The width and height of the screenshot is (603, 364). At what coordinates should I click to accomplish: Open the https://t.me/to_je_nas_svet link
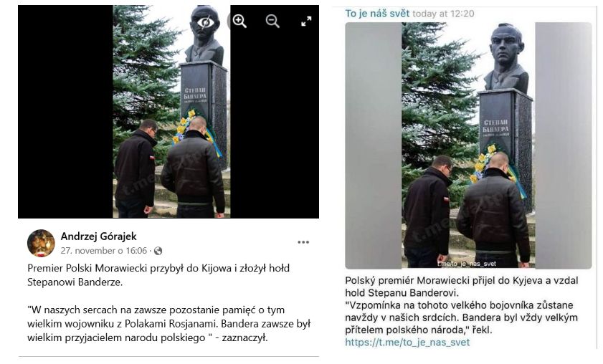[x=407, y=342]
